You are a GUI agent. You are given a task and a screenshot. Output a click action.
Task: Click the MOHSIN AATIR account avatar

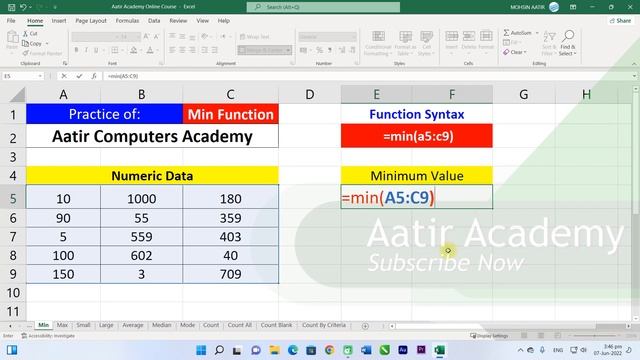pyautogui.click(x=554, y=7)
